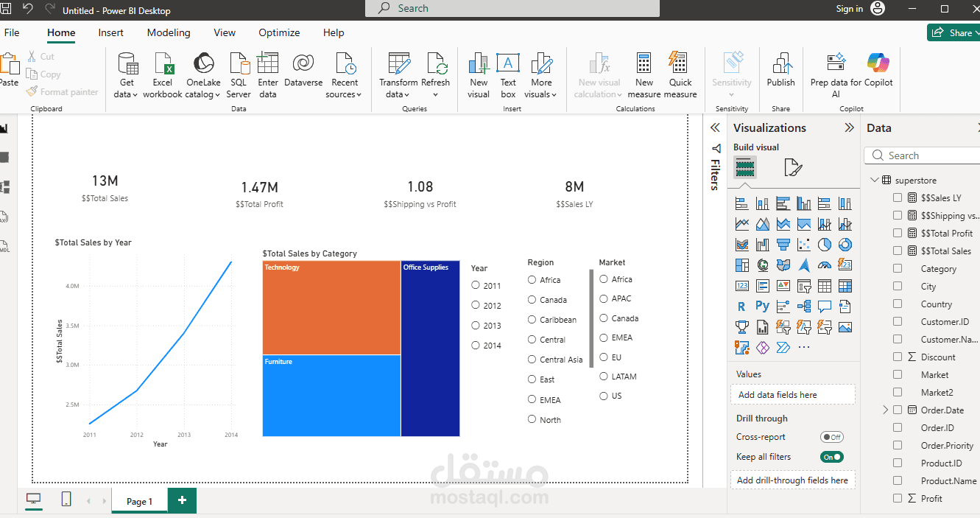This screenshot has width=980, height=518.
Task: Open the Copilot icon in ribbon
Action: (x=878, y=64)
